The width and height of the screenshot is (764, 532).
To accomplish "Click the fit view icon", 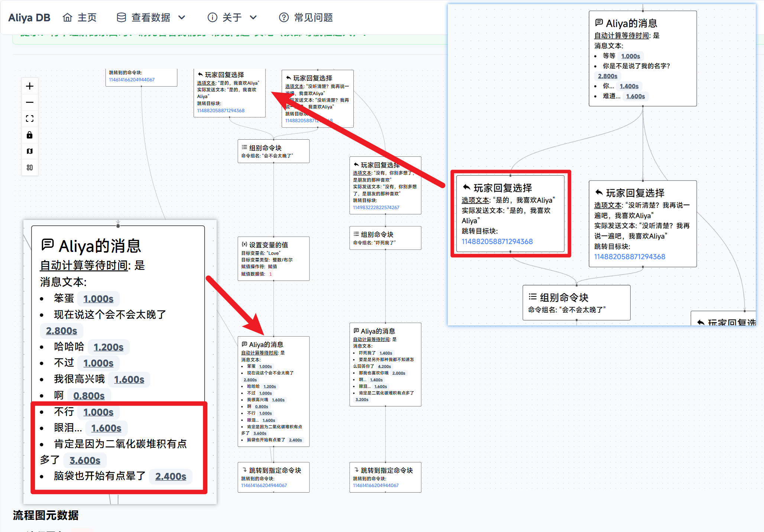I will pyautogui.click(x=30, y=119).
